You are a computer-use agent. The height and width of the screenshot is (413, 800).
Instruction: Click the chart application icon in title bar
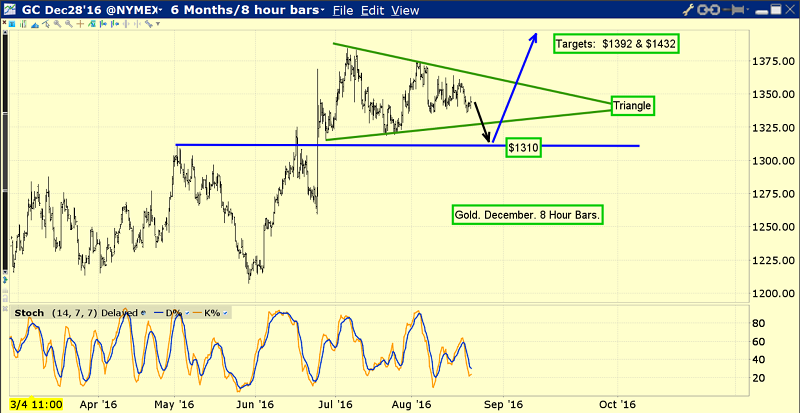point(10,9)
